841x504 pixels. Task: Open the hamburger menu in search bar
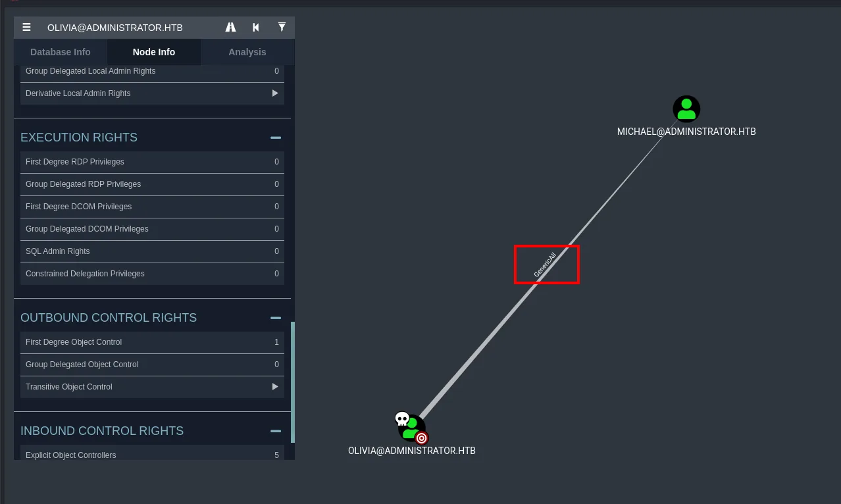point(26,28)
